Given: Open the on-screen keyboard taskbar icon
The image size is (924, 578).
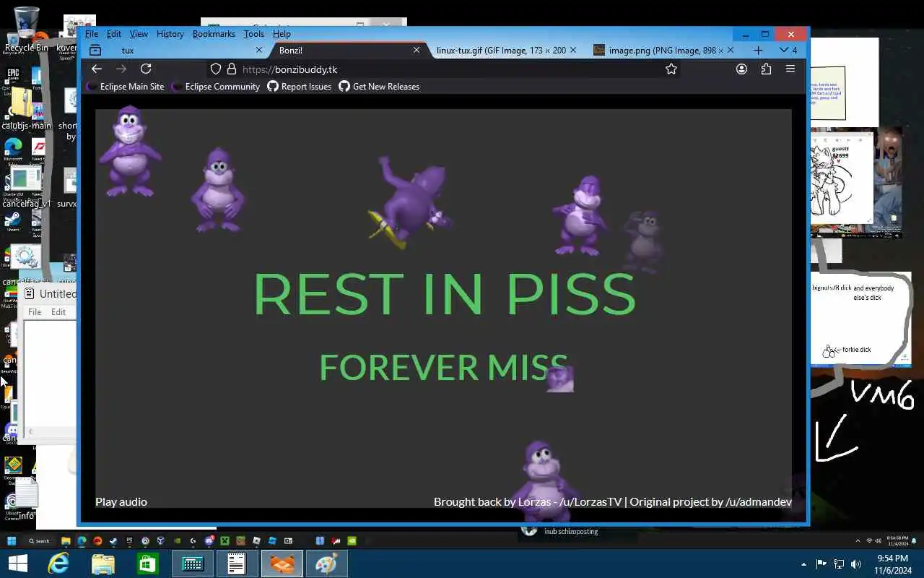Looking at the screenshot, I should (x=193, y=564).
